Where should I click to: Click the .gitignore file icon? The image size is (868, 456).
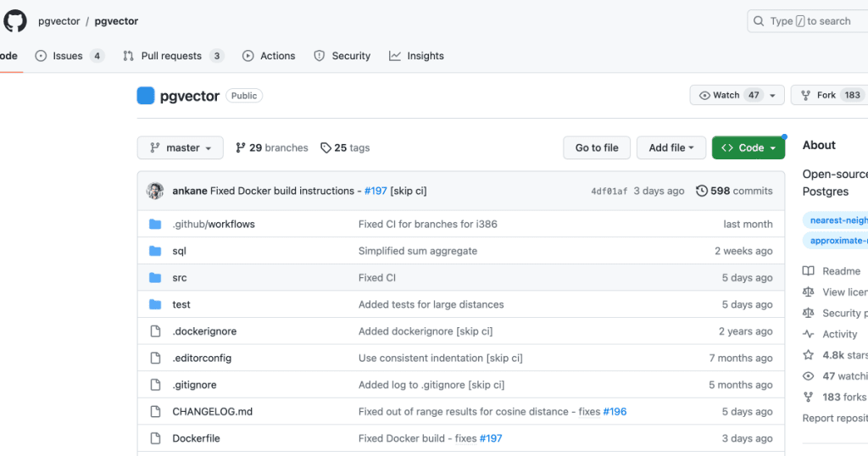(156, 385)
